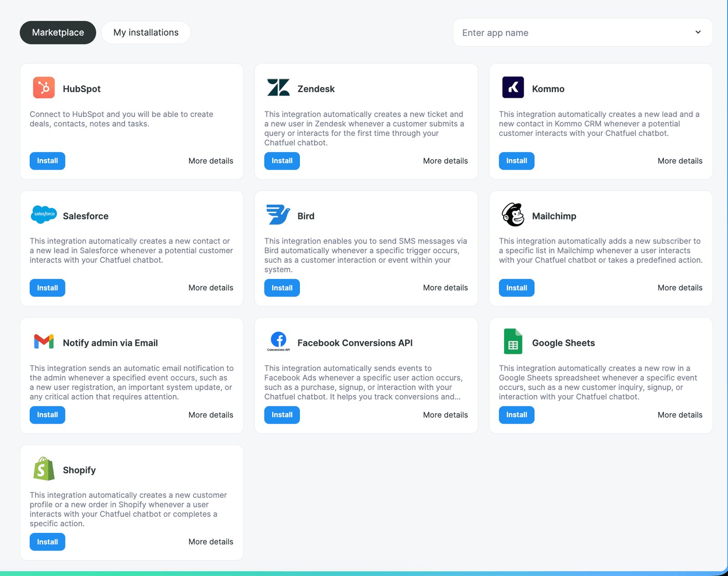This screenshot has height=576, width=728.
Task: Click the Google Sheets card title
Action: 563,343
